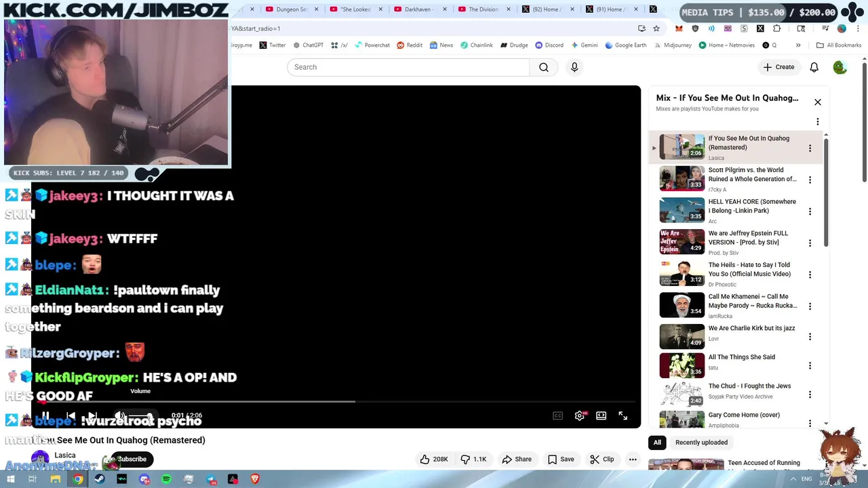Start voice search with the microphone
The height and width of the screenshot is (488, 868).
574,67
